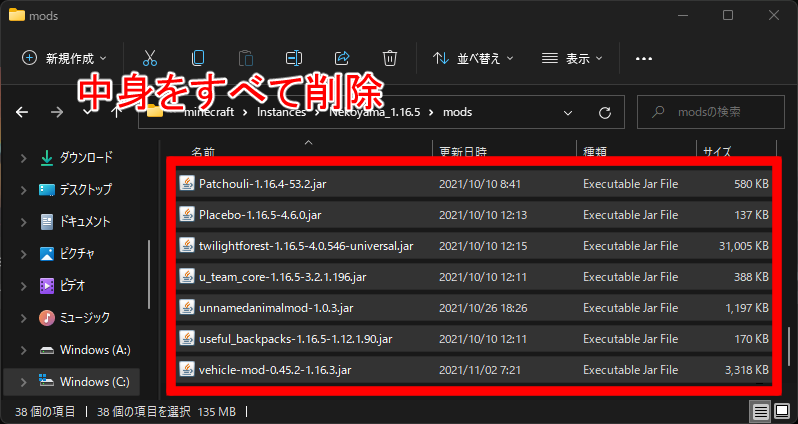Open the address bar history dropdown
798x424 pixels.
click(x=568, y=112)
